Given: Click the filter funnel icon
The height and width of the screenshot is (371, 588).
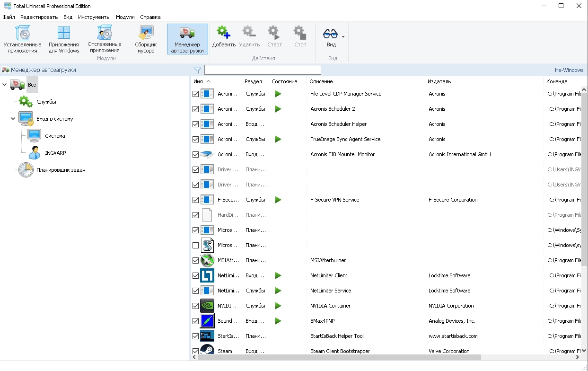Looking at the screenshot, I should pyautogui.click(x=198, y=71).
